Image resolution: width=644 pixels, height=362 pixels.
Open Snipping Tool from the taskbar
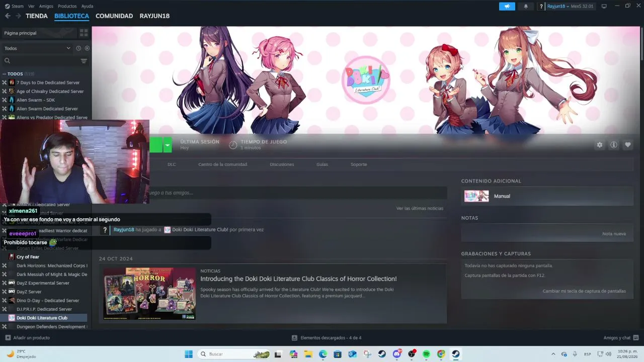pos(367,354)
